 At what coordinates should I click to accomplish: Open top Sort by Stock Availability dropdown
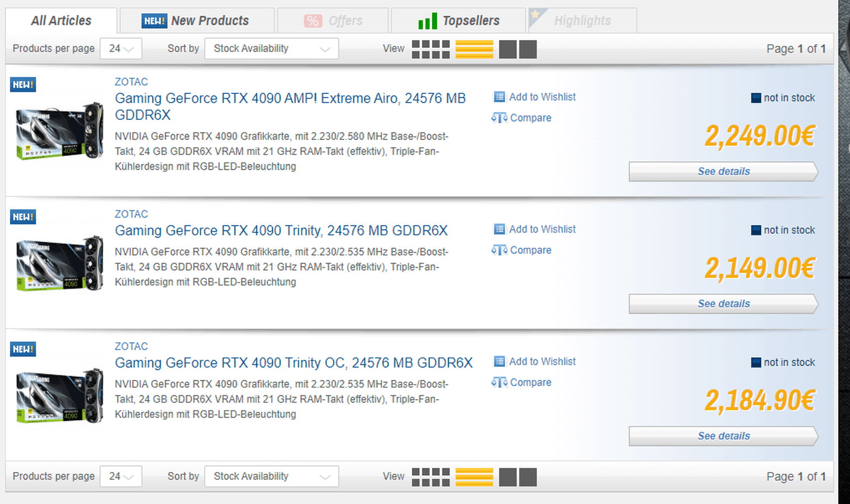point(272,49)
